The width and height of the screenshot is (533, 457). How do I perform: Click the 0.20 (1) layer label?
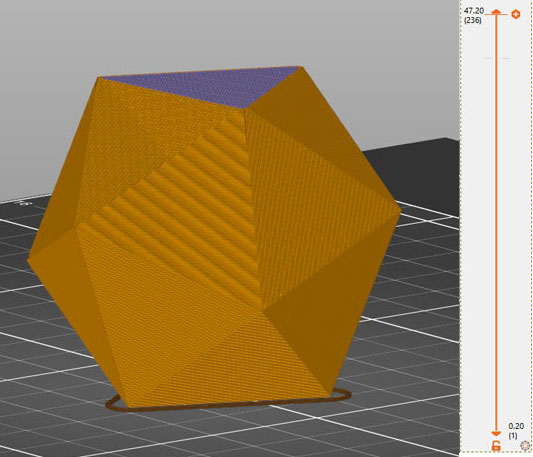coord(516,431)
